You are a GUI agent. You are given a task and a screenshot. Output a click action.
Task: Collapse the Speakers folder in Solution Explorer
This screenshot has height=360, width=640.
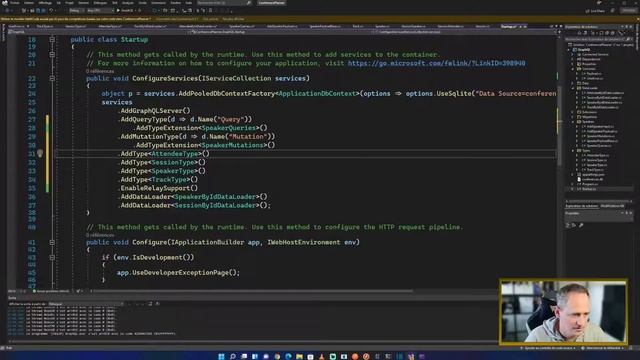(x=573, y=122)
